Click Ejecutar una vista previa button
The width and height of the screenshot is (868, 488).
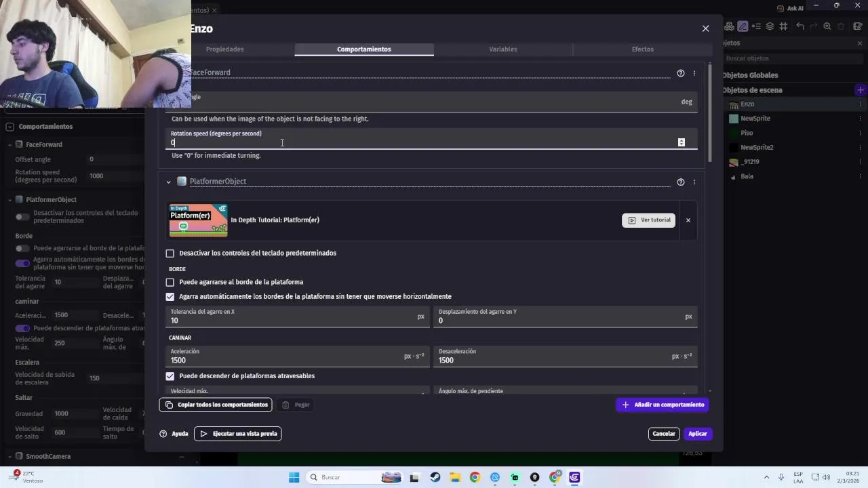coord(237,434)
